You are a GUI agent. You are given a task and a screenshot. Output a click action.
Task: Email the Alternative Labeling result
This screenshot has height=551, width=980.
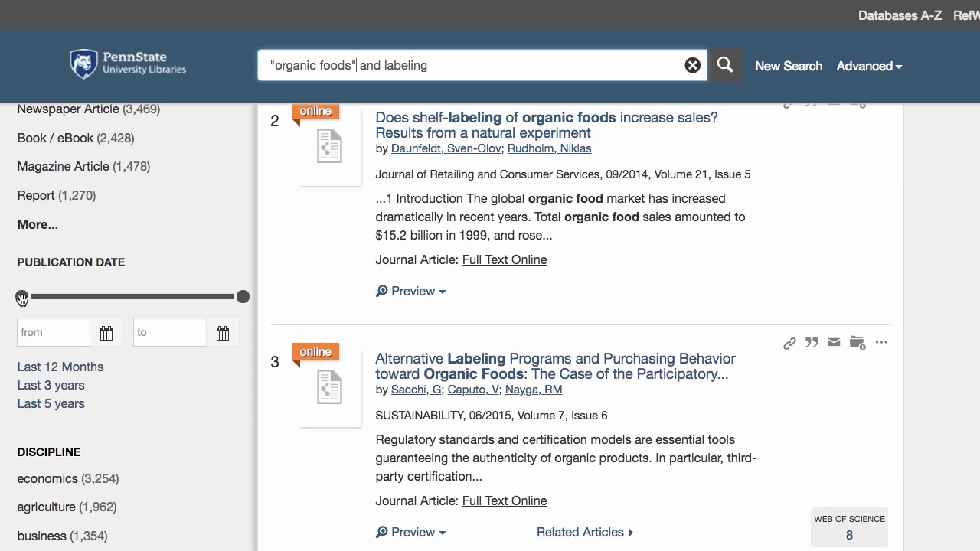point(834,342)
